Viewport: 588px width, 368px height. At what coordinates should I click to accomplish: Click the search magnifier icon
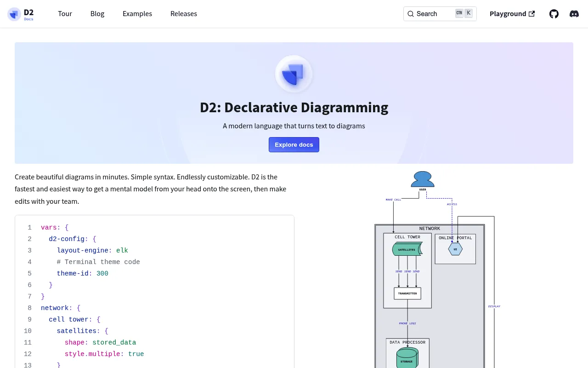tap(411, 14)
